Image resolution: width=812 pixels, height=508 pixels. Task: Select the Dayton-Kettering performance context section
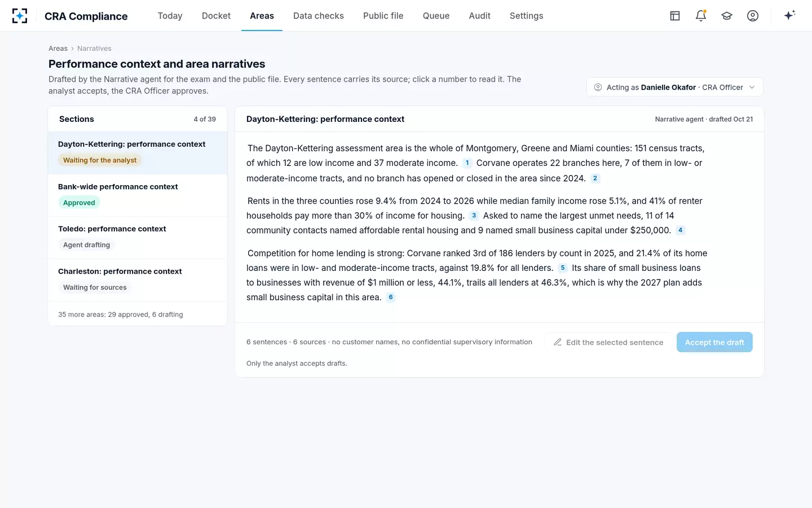(138, 153)
